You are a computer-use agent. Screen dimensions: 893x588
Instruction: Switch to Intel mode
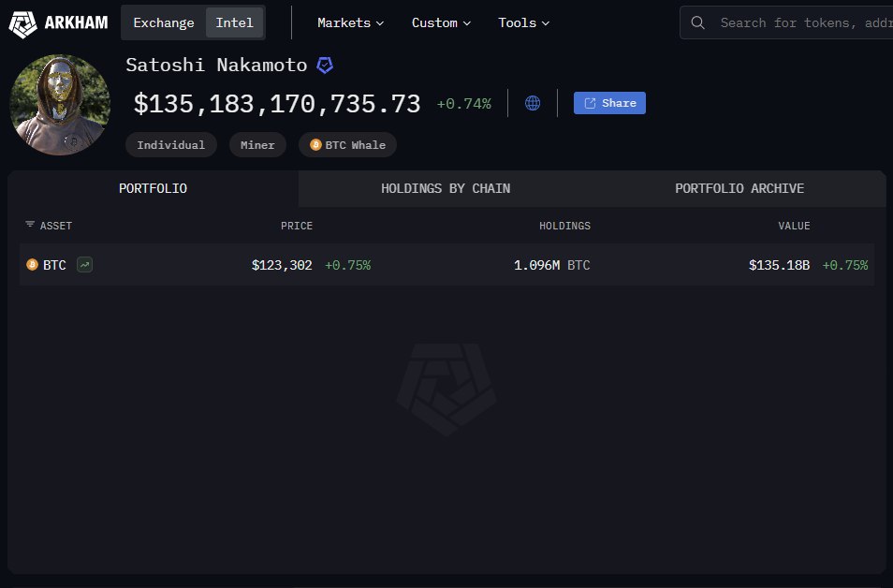(234, 22)
